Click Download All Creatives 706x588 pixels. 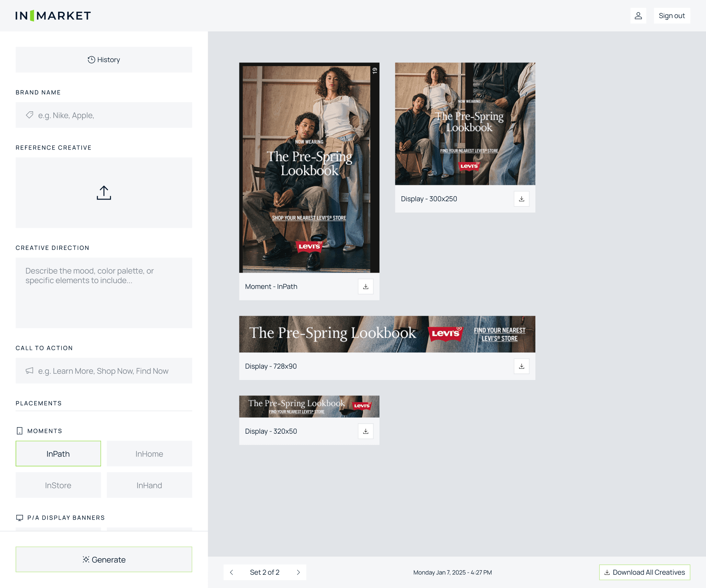[645, 572]
